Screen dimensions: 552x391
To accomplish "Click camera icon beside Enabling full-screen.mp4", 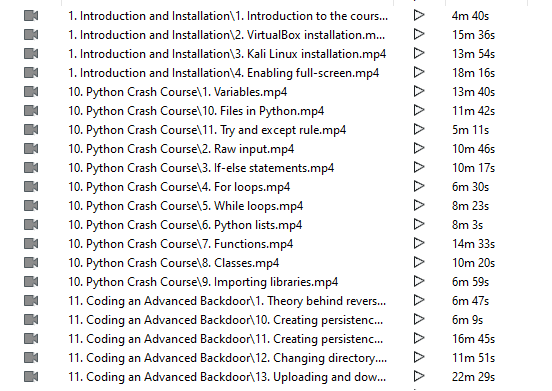I will (31, 73).
